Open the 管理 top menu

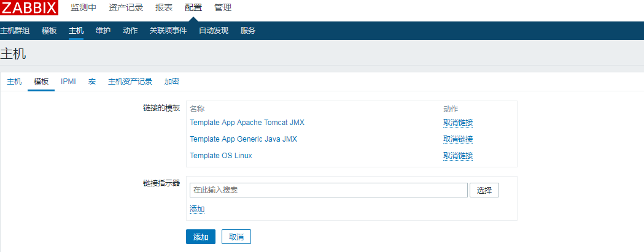point(223,7)
